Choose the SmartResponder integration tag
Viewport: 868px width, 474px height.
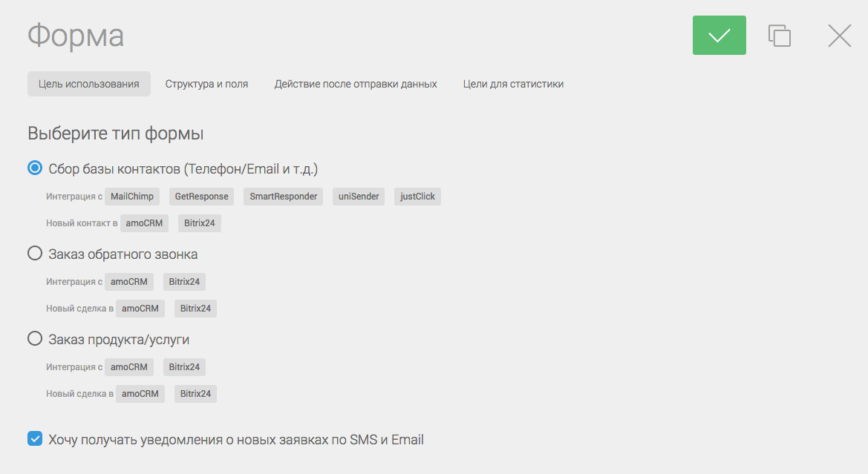pyautogui.click(x=283, y=197)
